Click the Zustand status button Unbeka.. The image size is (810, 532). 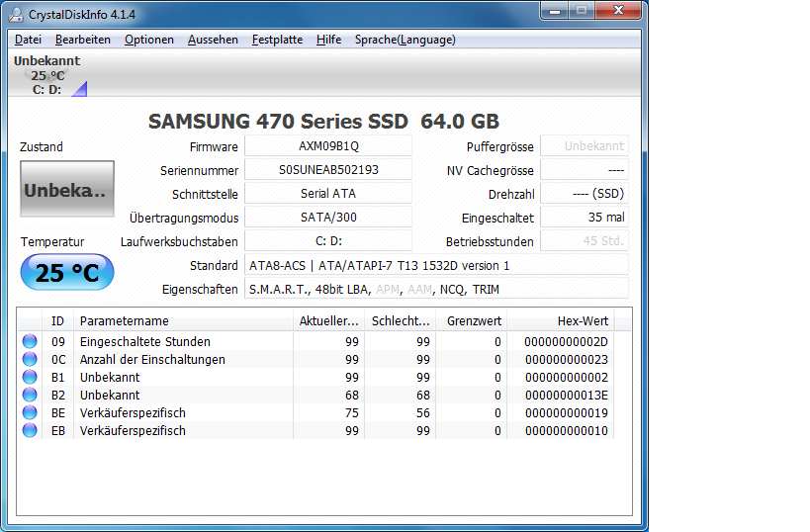[67, 189]
